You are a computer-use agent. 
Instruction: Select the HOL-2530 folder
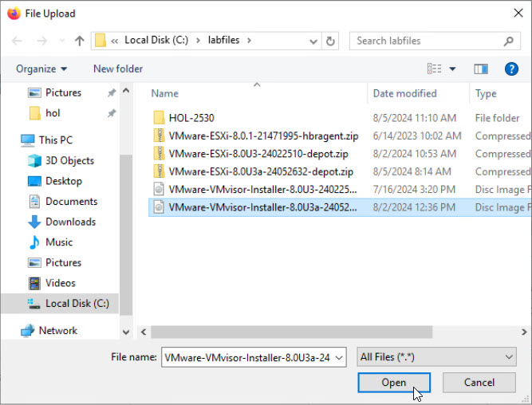coord(191,118)
